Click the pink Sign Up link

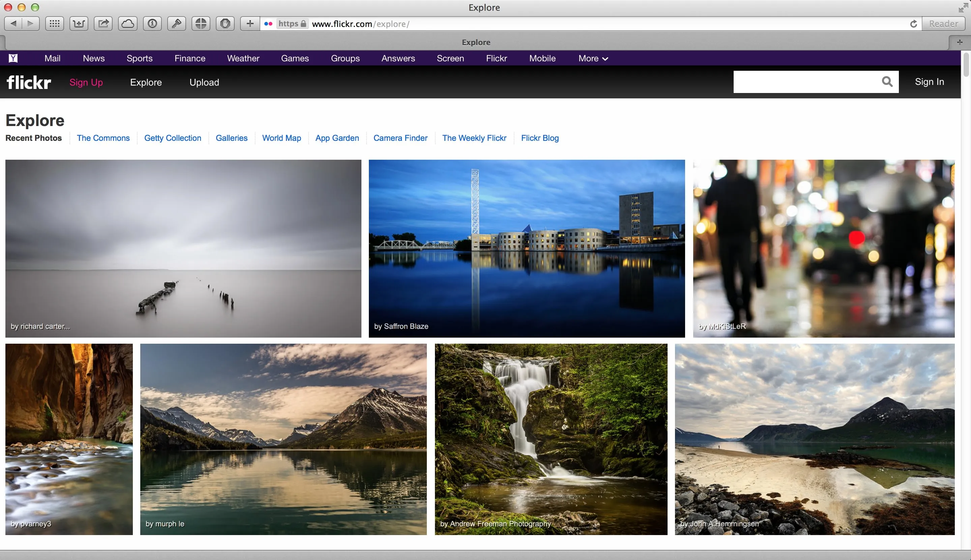point(86,82)
